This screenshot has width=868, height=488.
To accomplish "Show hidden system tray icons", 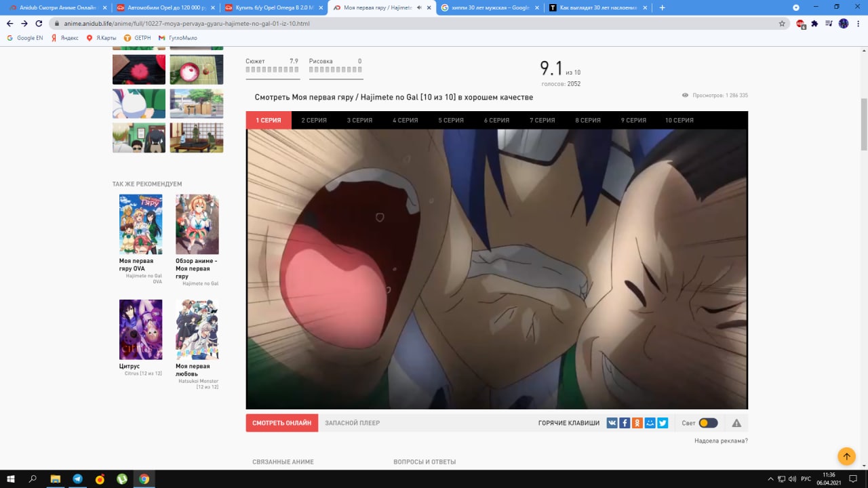I will pos(770,479).
